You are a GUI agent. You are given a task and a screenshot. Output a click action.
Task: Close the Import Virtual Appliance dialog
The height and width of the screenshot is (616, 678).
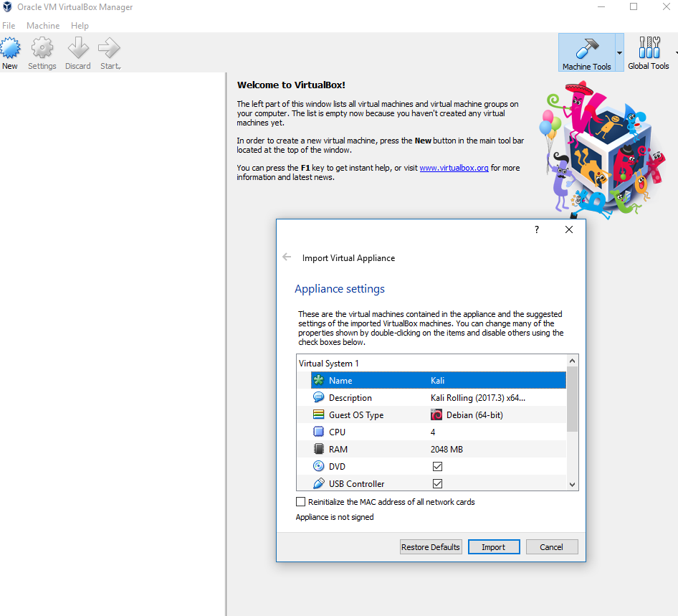pos(569,229)
